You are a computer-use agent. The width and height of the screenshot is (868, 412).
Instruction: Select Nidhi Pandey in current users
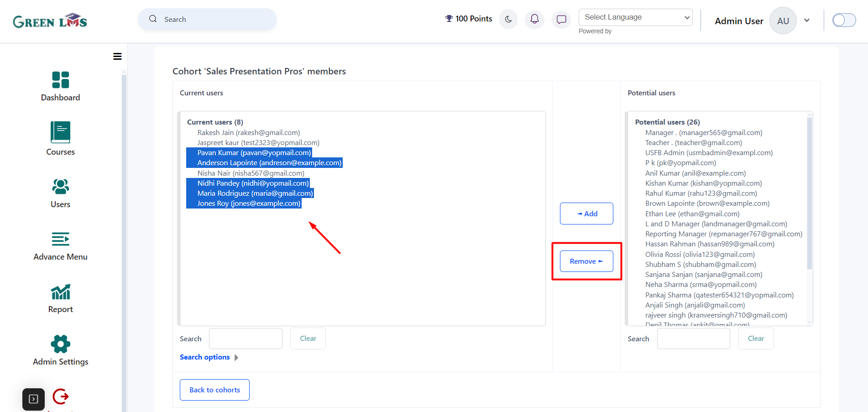pos(248,183)
